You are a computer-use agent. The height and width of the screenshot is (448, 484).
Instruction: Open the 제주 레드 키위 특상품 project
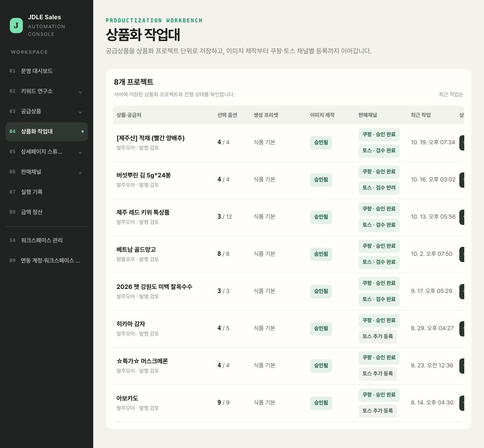(x=143, y=212)
